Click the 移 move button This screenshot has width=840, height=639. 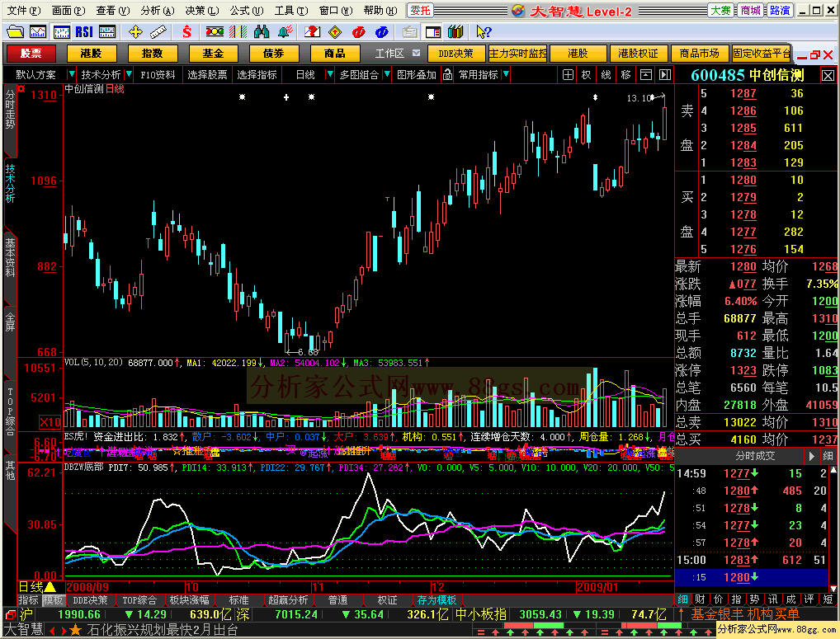point(625,75)
